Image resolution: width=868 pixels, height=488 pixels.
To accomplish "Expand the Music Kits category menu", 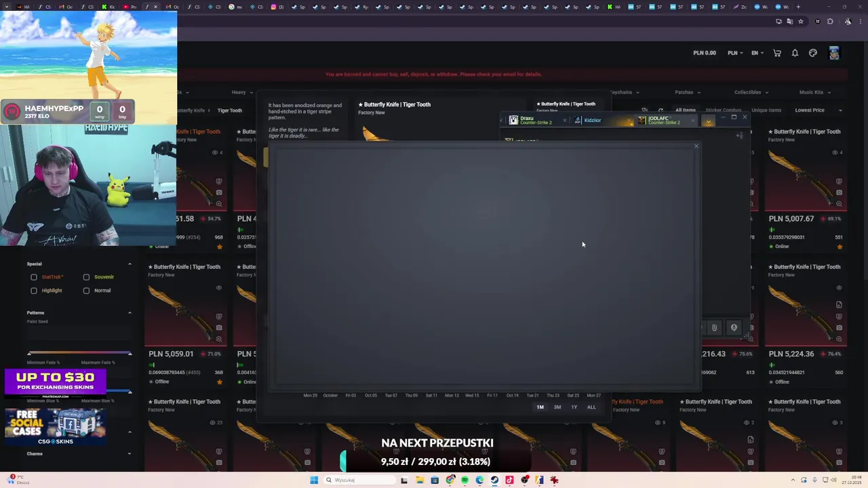I will 814,92.
